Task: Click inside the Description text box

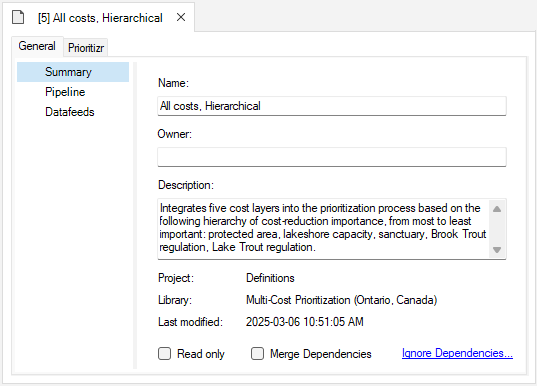Action: (324, 228)
